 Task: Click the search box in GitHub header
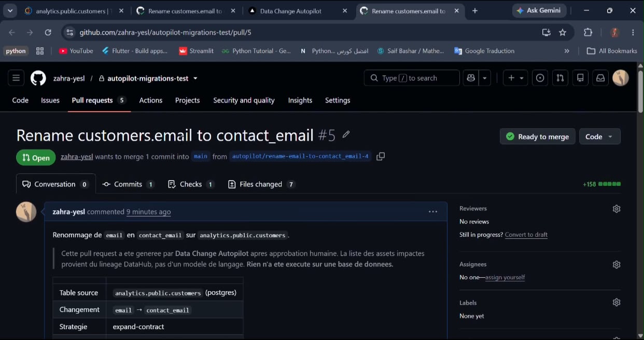coord(412,78)
